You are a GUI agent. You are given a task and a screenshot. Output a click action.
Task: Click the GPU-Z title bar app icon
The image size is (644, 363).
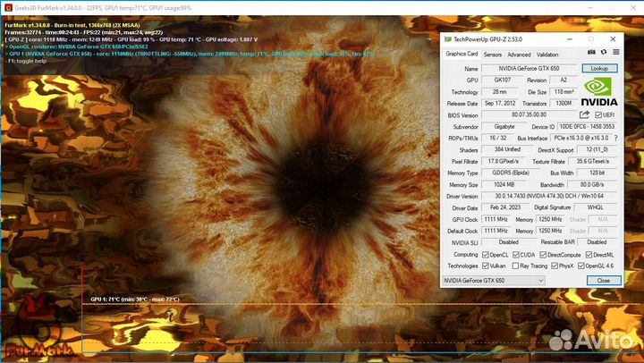coord(448,39)
